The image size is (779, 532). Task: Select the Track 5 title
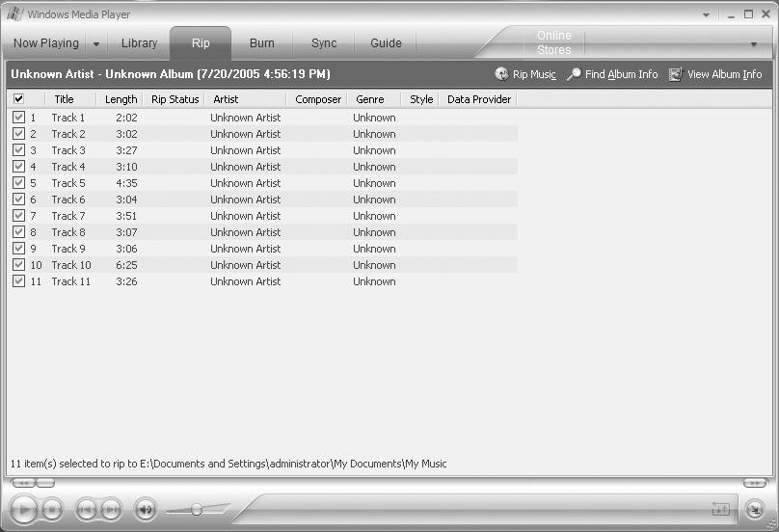point(68,183)
